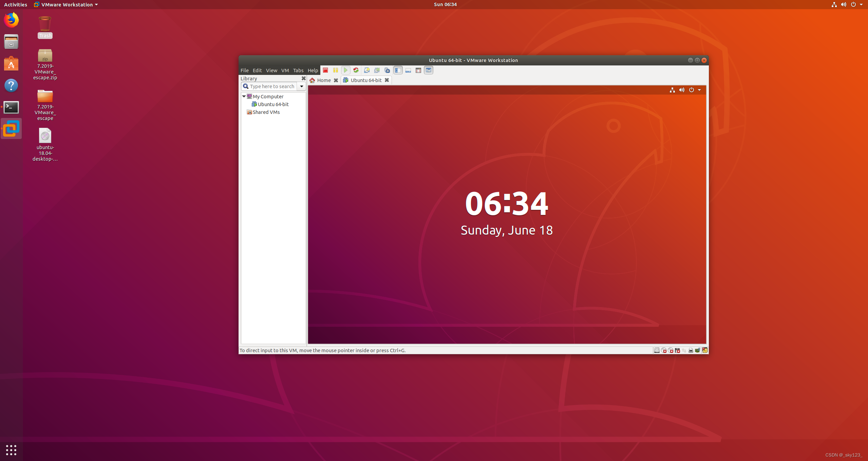Open Ubuntu Software from the dock
868x461 pixels.
pos(11,63)
